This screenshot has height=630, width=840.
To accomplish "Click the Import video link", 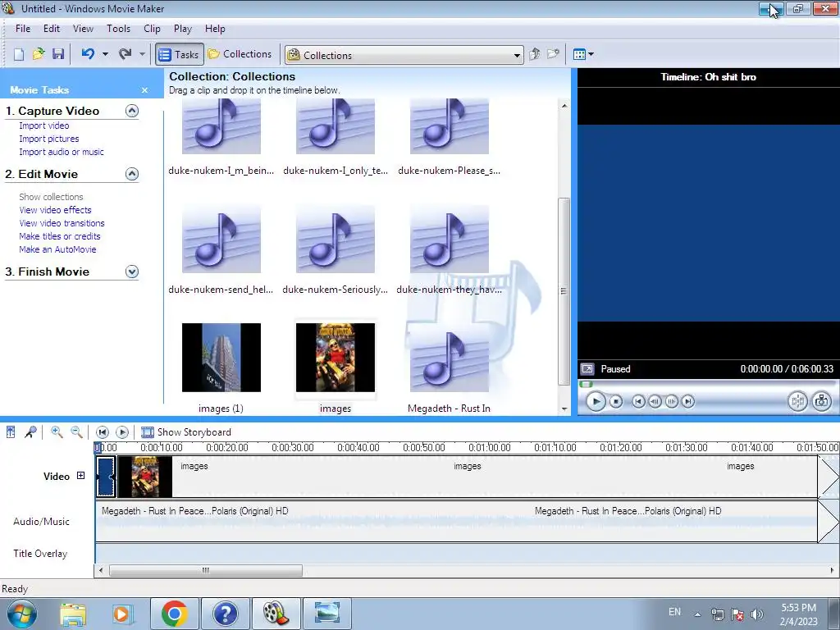I will [x=44, y=126].
